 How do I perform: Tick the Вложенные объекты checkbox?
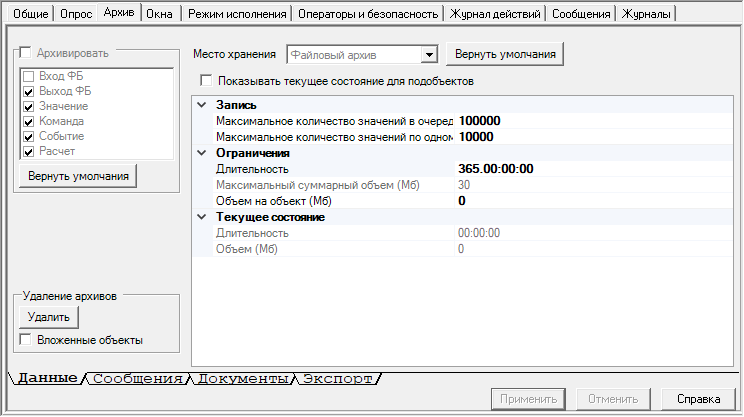[x=25, y=340]
